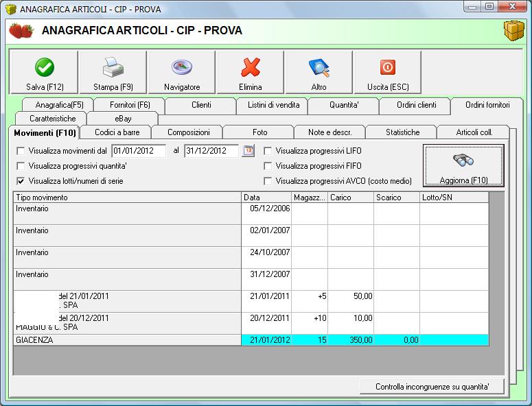
Task: Click the yellow package icon in header
Action: pyautogui.click(x=514, y=30)
